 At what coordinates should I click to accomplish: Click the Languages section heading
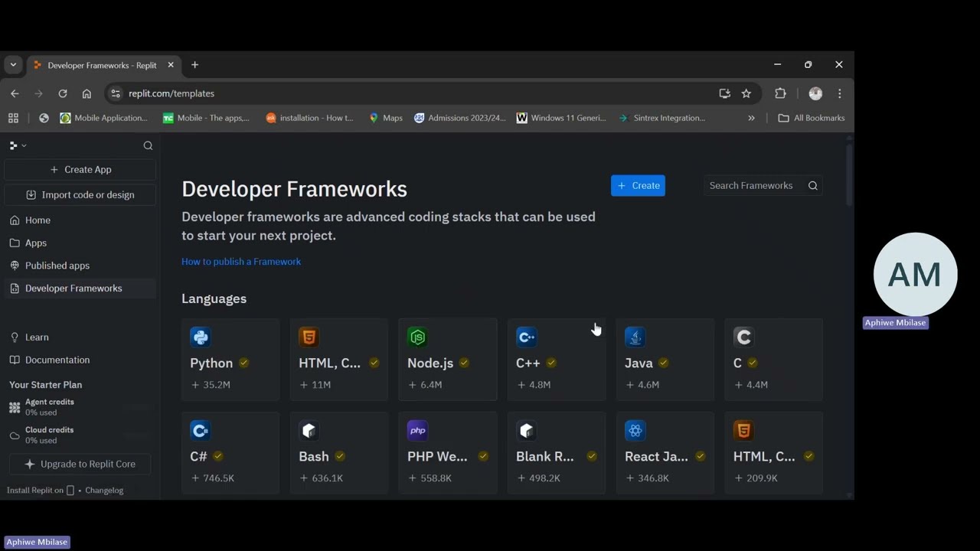(214, 298)
